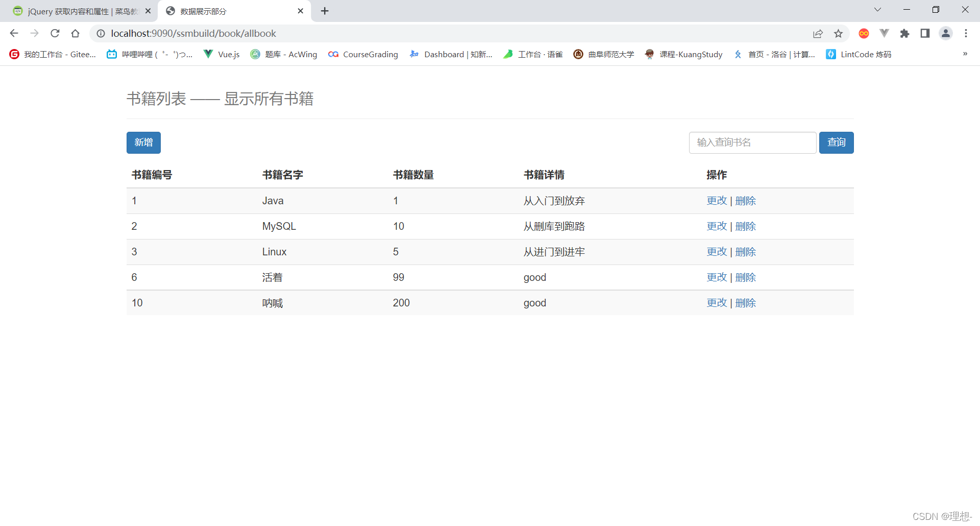Select the 书籍详情 column header

pyautogui.click(x=544, y=175)
